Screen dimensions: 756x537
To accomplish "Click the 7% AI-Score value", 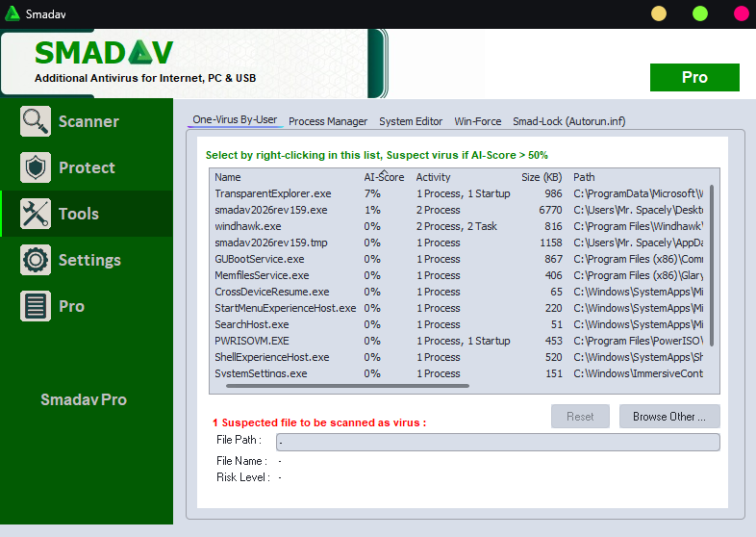I will click(x=372, y=193).
